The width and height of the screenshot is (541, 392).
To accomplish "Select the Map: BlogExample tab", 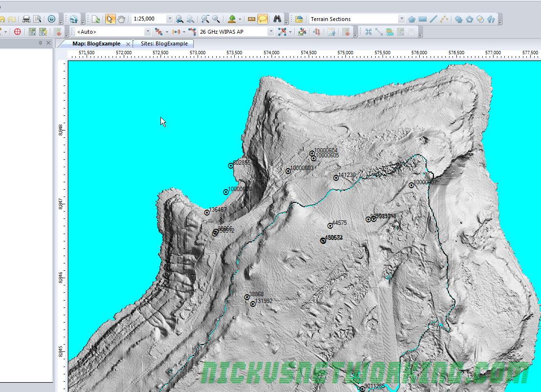I will (96, 44).
